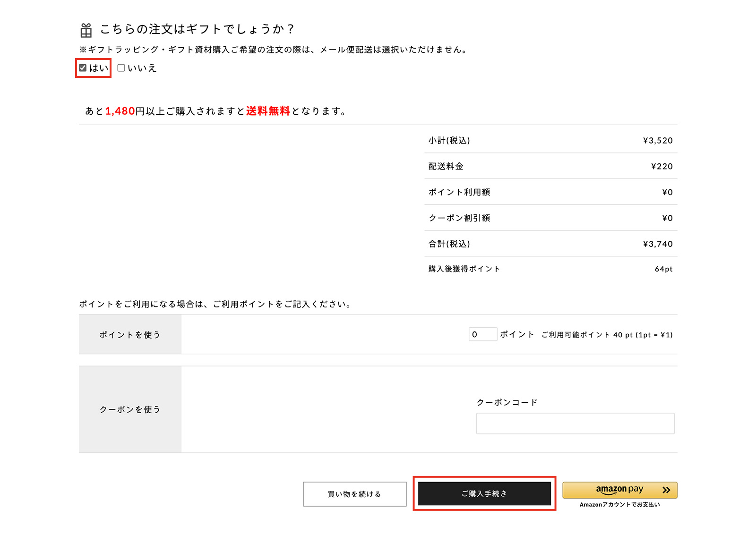This screenshot has width=756, height=543.
Task: Click the gift box icon beside the heading
Action: 86,30
